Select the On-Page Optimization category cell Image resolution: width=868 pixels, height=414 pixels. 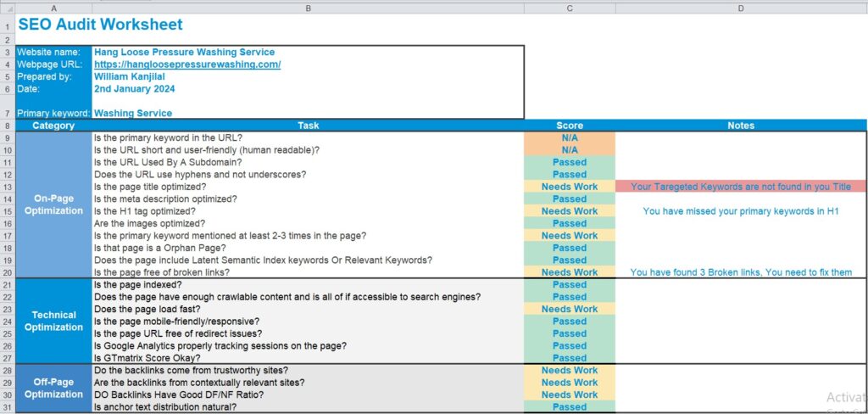pyautogui.click(x=53, y=204)
